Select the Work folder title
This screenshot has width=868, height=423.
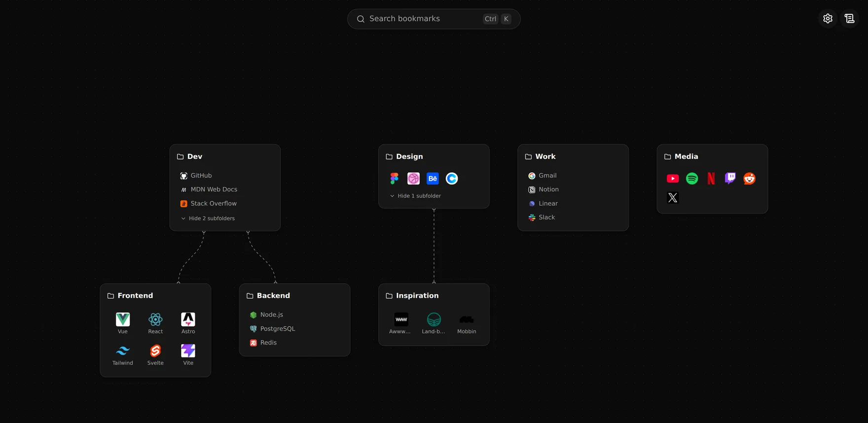pyautogui.click(x=545, y=156)
